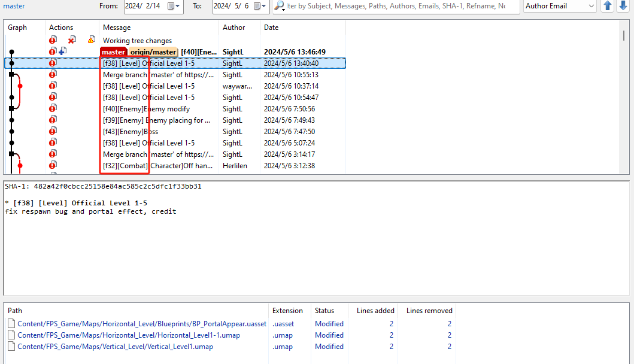This screenshot has width=634, height=364.
Task: Click the deleted-files red X icon in Working tree row
Action: click(72, 40)
